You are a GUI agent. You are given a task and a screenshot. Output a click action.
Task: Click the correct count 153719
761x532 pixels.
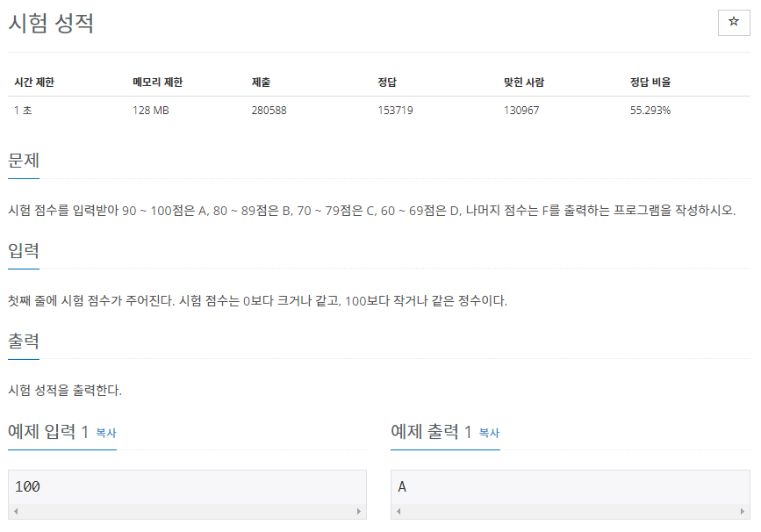[396, 111]
